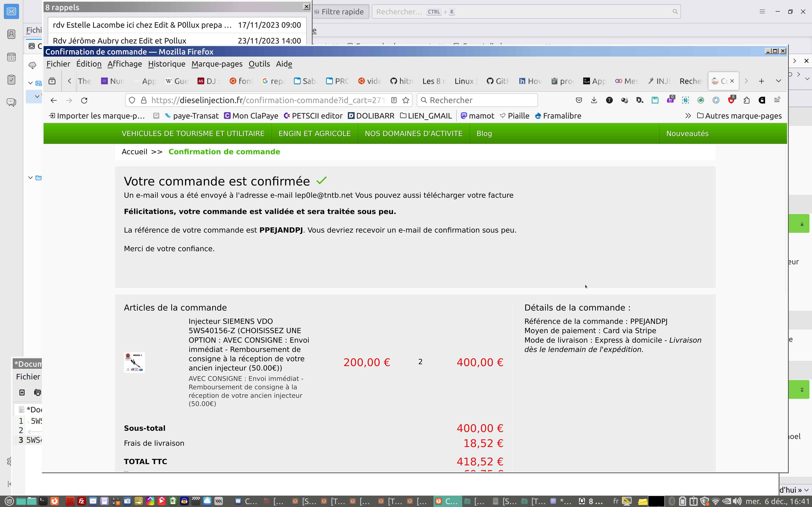812x507 pixels.
Task: Click the injector product thumbnail
Action: pos(134,362)
